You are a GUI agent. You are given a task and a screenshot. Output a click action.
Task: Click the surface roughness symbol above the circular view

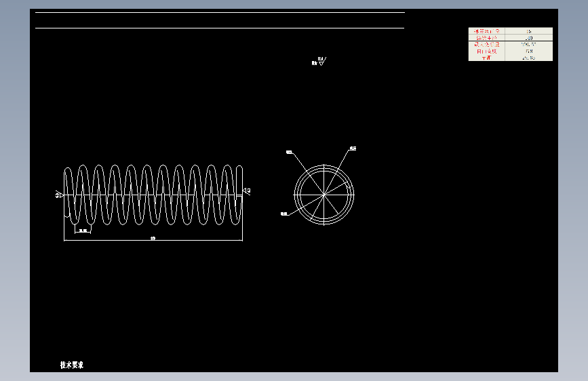(x=319, y=62)
